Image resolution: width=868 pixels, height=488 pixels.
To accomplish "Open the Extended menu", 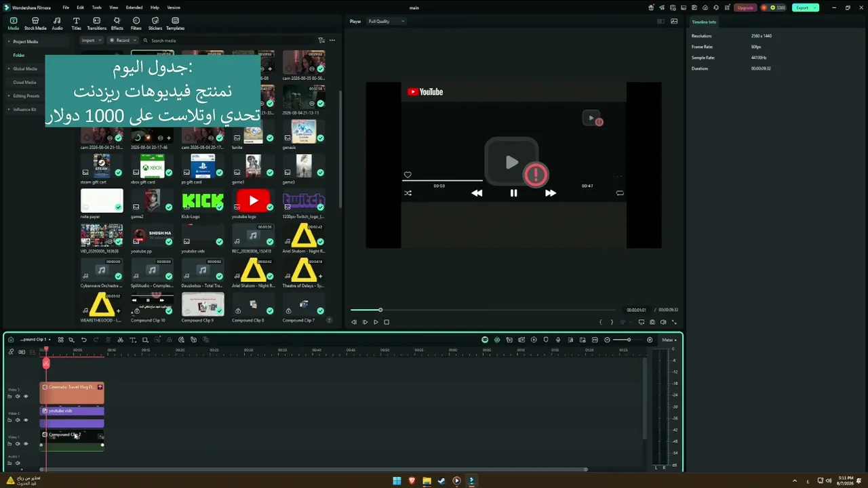I will pos(134,7).
